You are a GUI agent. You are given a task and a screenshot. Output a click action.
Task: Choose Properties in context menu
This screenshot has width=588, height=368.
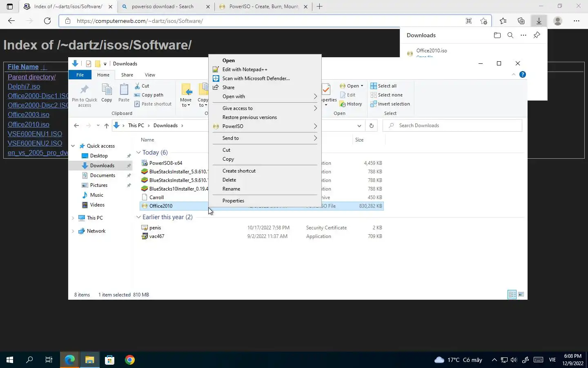(x=265, y=201)
